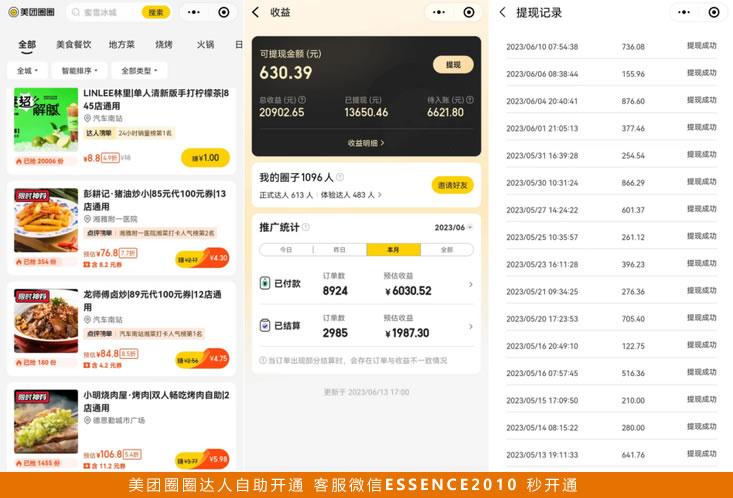Image resolution: width=733 pixels, height=498 pixels.
Task: Click the 提现 withdraw button
Action: [x=453, y=65]
